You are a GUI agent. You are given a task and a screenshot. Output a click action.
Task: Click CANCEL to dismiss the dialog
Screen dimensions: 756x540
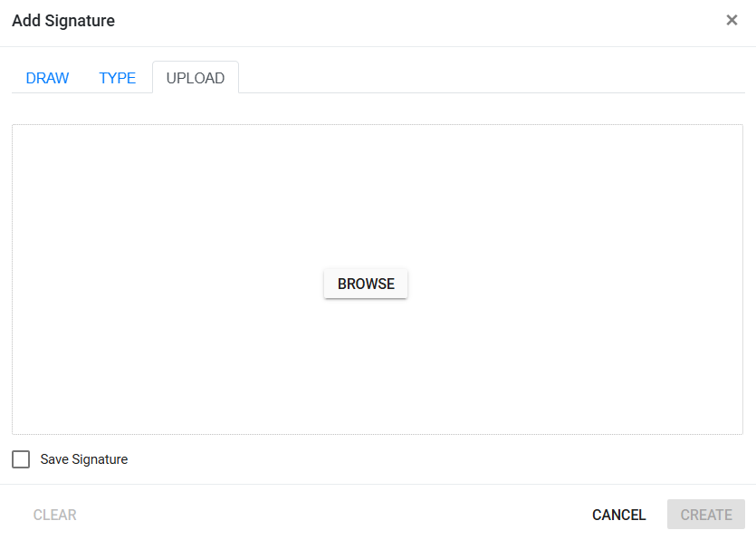point(618,515)
